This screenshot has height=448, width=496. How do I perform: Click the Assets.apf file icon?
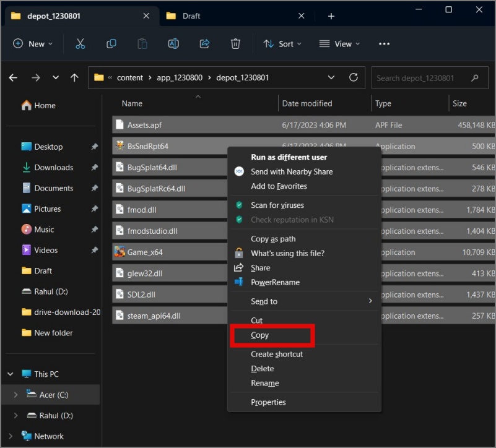[x=120, y=124]
